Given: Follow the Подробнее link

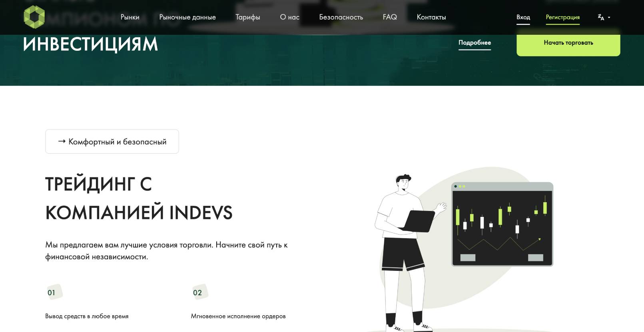Looking at the screenshot, I should (x=475, y=43).
